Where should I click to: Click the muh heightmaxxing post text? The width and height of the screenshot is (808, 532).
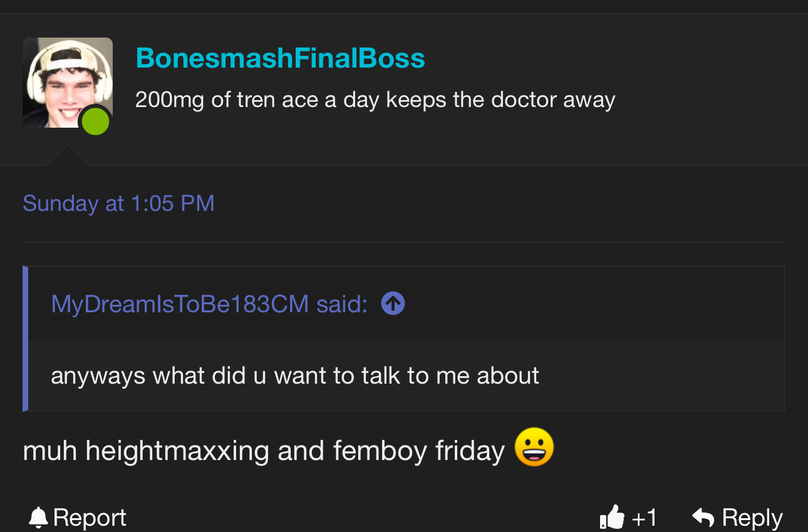[x=263, y=451]
